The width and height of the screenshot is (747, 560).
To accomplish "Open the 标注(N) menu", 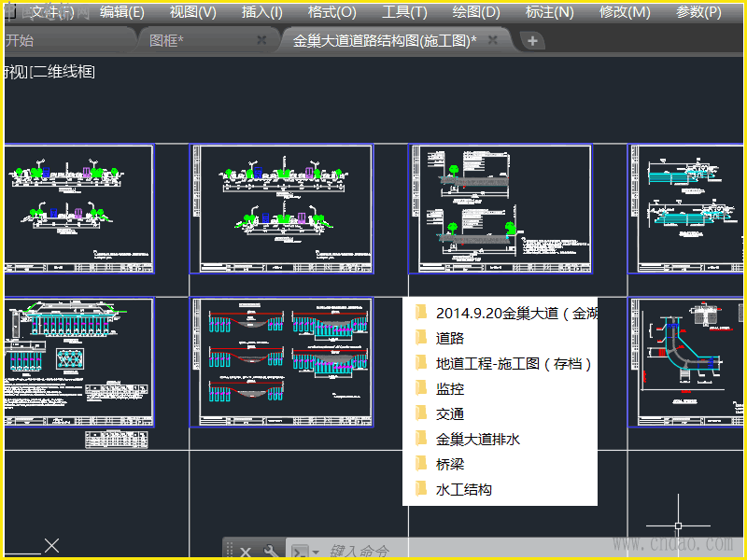I will 549,12.
